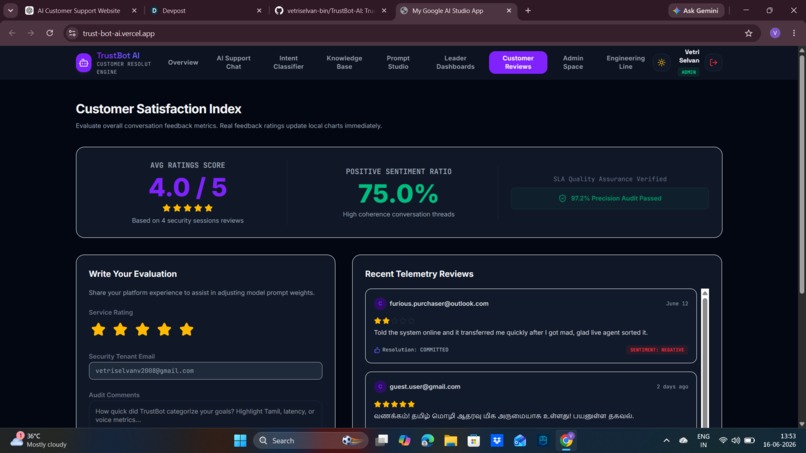This screenshot has width=806, height=453.
Task: Click the TrustBot AI logo icon
Action: coord(84,63)
